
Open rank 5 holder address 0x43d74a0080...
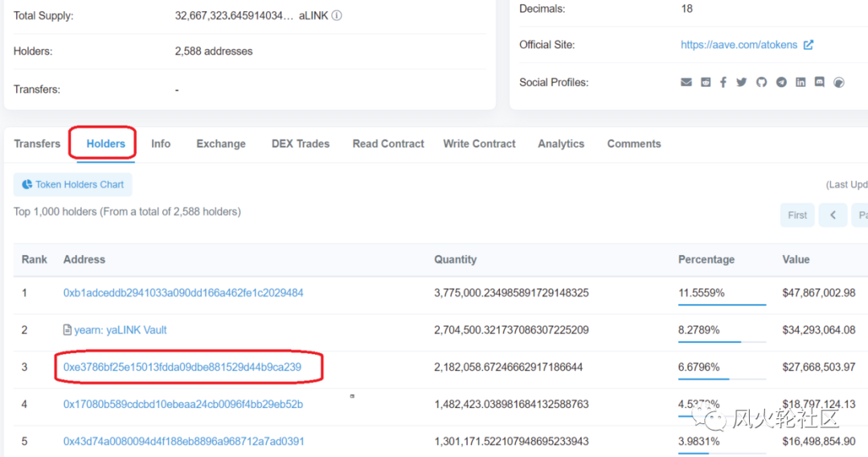click(x=184, y=442)
